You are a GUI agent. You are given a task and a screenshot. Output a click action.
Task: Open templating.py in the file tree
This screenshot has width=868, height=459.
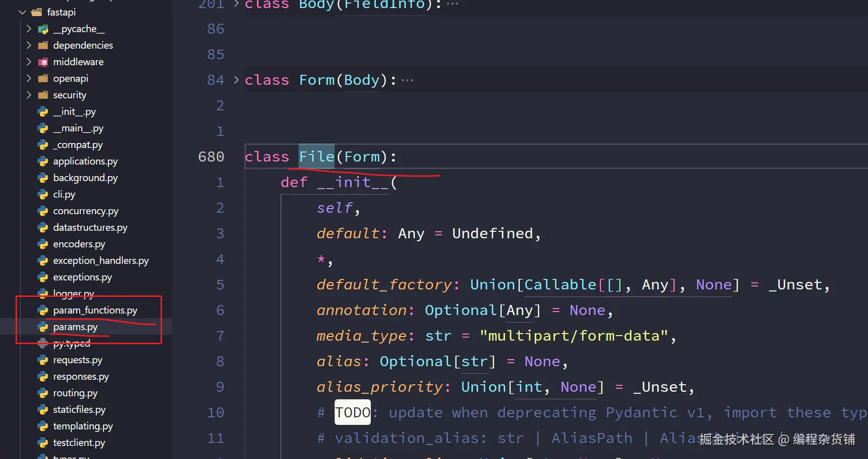coord(83,426)
